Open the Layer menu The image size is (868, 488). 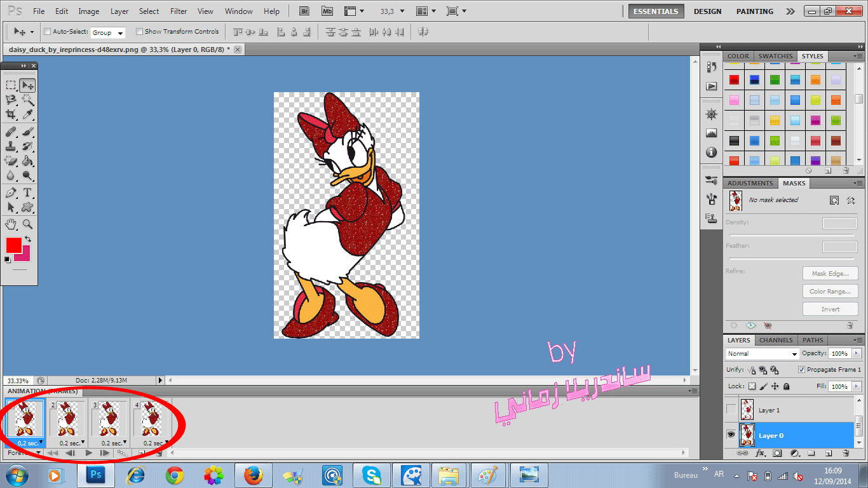click(x=119, y=11)
